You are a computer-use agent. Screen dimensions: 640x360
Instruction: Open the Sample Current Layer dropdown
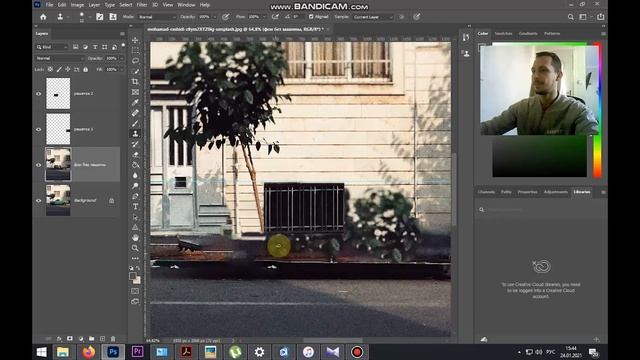click(373, 17)
